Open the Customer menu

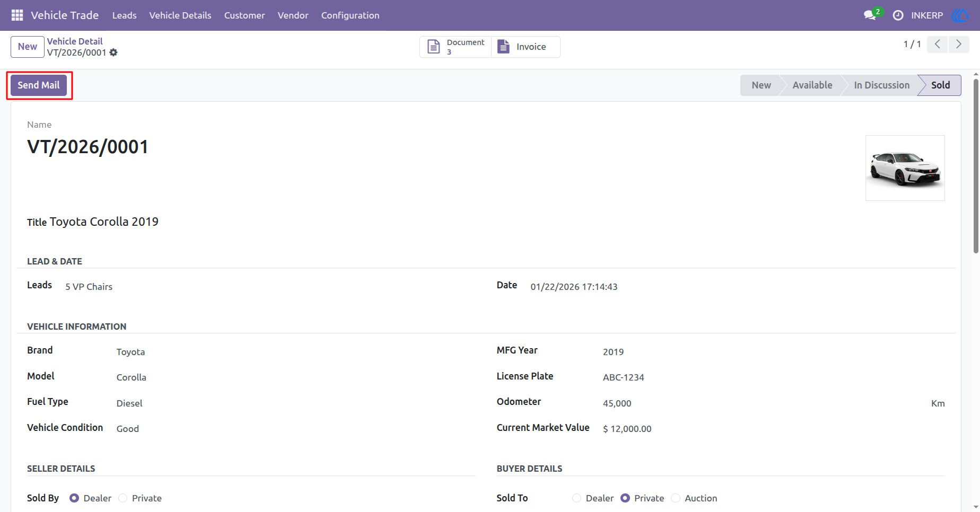(244, 15)
